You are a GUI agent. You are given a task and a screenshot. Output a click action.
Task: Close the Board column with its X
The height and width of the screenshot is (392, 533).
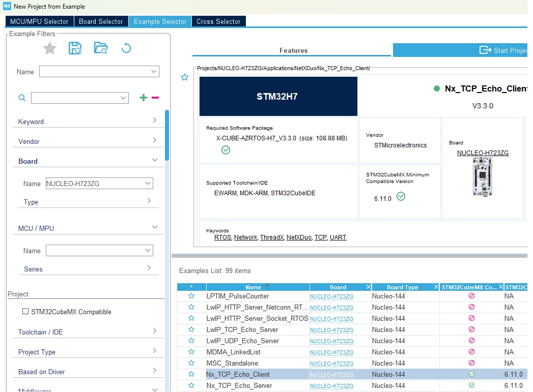click(x=368, y=287)
